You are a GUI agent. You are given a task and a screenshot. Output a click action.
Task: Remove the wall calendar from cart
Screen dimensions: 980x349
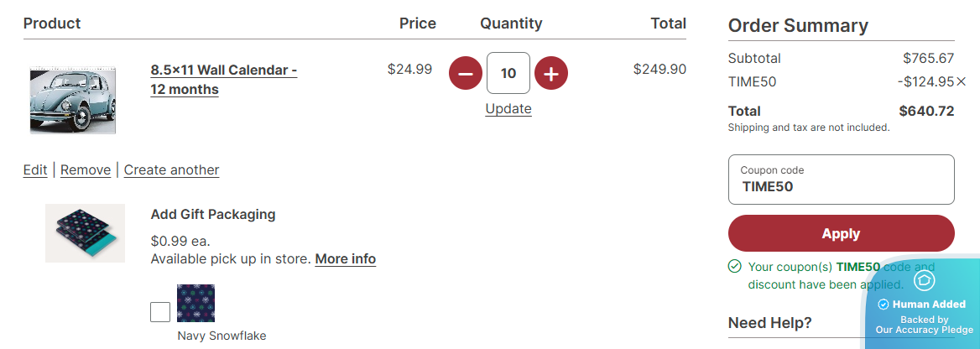pos(86,169)
